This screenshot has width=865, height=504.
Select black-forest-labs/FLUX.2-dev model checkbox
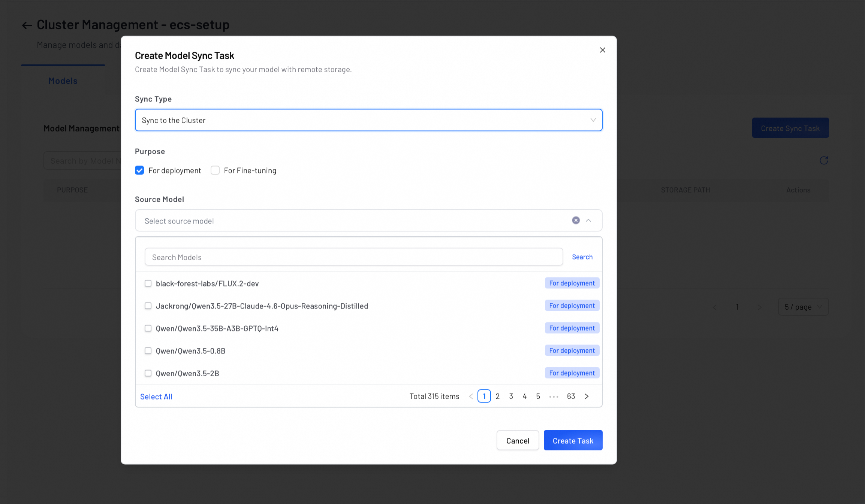148,283
